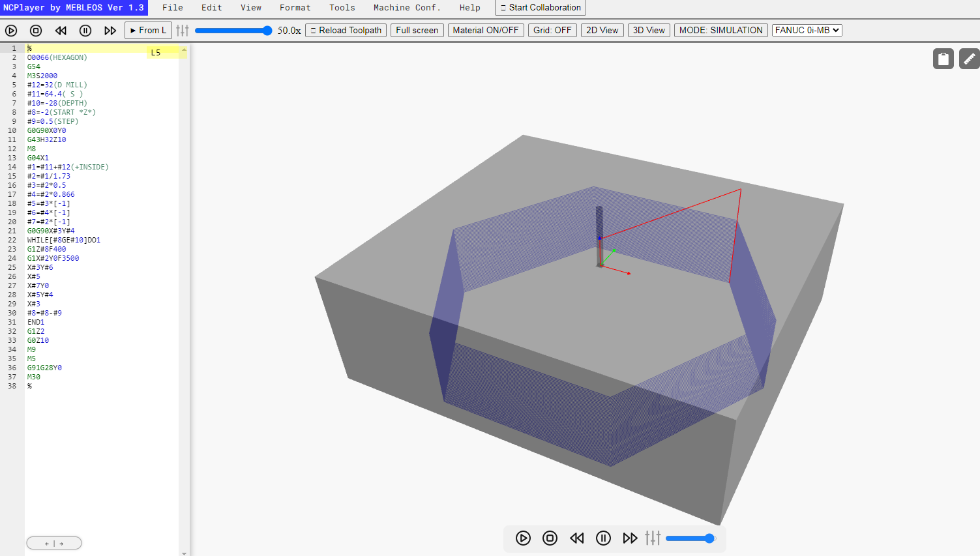This screenshot has height=556, width=980.
Task: Toggle the Grid: OFF button
Action: tap(552, 31)
